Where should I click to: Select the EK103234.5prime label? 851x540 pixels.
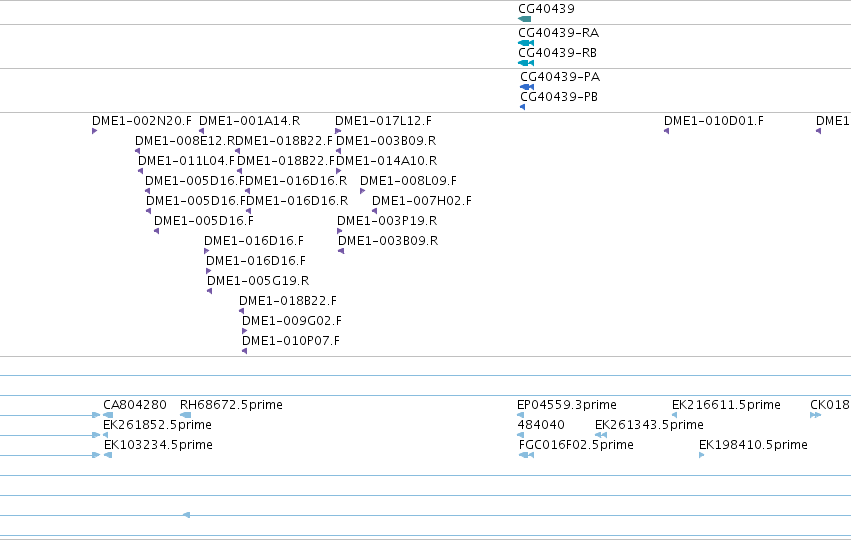point(158,445)
